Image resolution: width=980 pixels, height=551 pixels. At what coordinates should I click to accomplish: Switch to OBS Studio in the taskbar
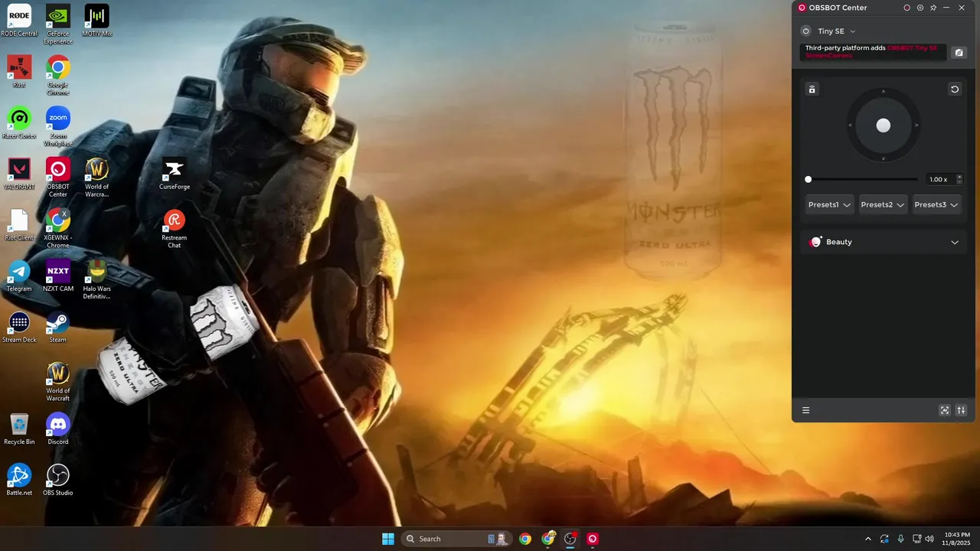click(x=570, y=539)
